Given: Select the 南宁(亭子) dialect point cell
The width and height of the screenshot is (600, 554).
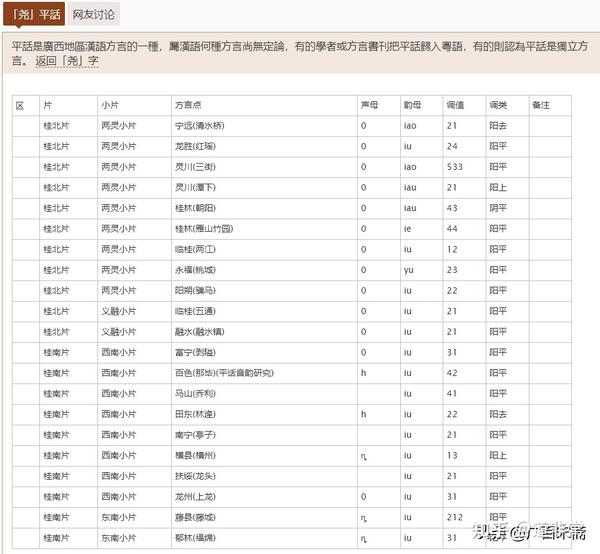Looking at the screenshot, I should click(x=264, y=435).
